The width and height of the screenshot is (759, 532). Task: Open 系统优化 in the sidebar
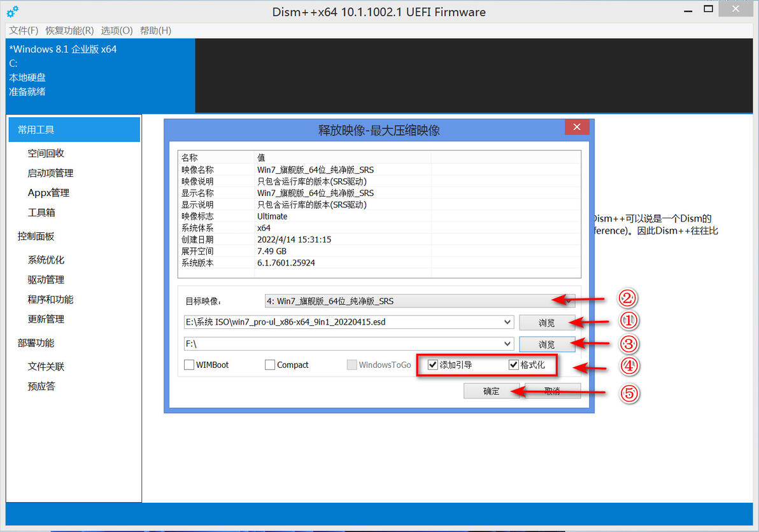click(x=46, y=260)
